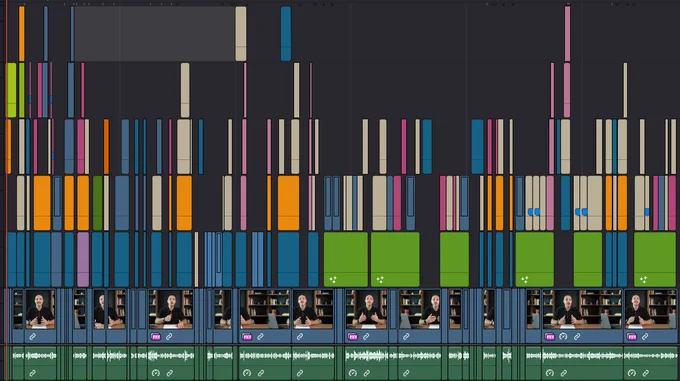Select the video thumbnail clip with the first FX badge
The width and height of the screenshot is (680, 381).
click(x=171, y=316)
